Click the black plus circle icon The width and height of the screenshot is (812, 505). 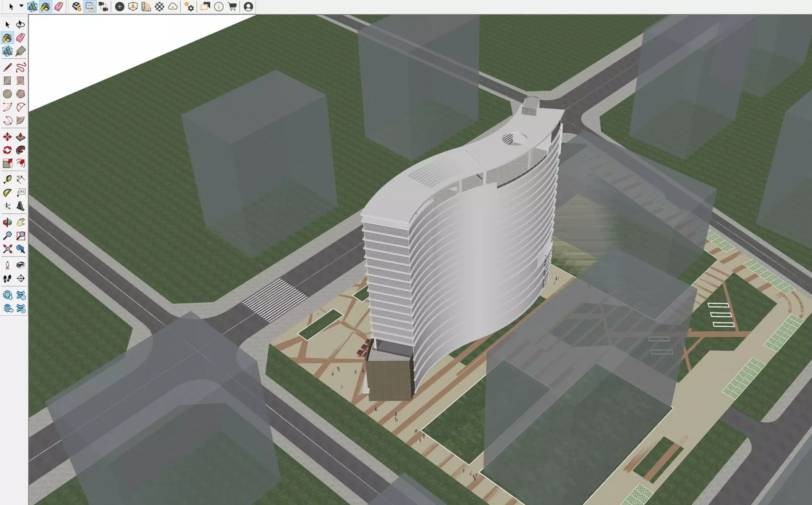(x=120, y=6)
